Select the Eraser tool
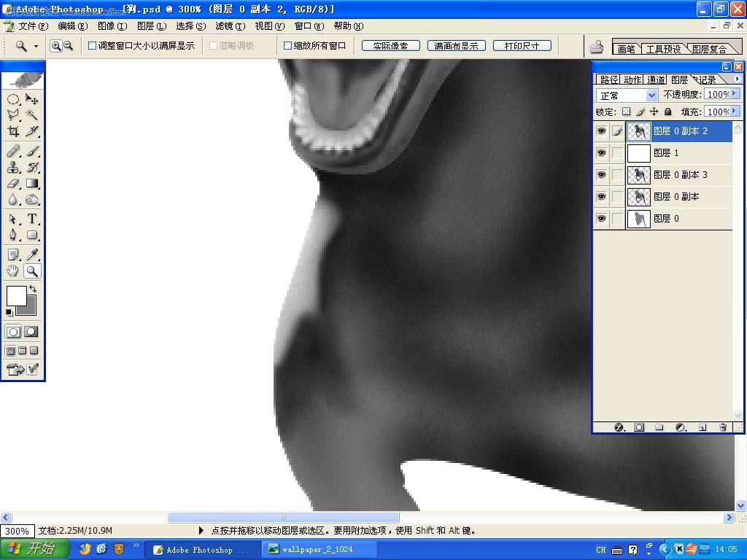 tap(13, 184)
